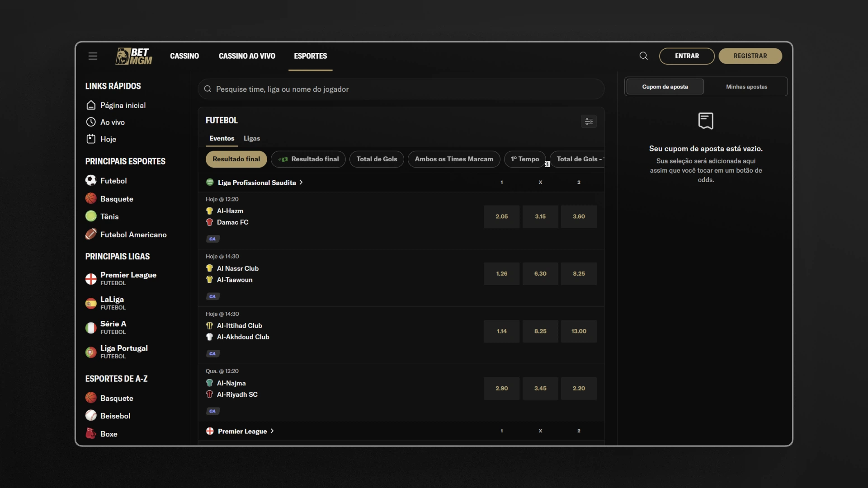Click the Ao vivo text link
The height and width of the screenshot is (488, 868).
coord(113,122)
